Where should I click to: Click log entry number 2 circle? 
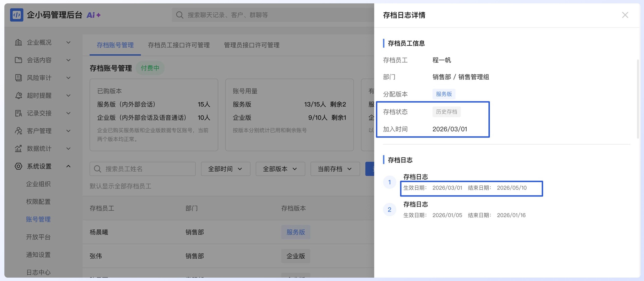coord(389,210)
